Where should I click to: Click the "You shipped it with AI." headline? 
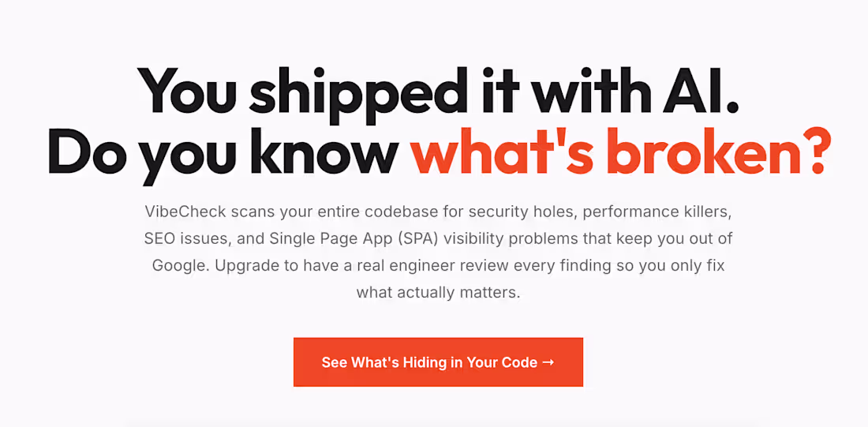(438, 93)
